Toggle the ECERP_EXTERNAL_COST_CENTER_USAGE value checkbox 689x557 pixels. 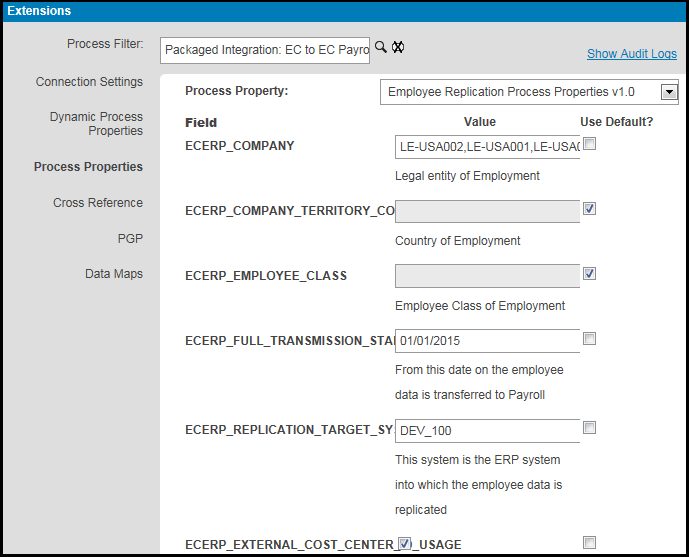(x=404, y=544)
